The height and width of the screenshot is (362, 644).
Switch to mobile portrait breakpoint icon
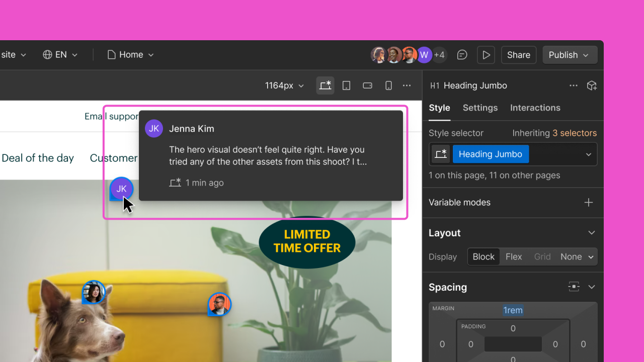point(388,85)
